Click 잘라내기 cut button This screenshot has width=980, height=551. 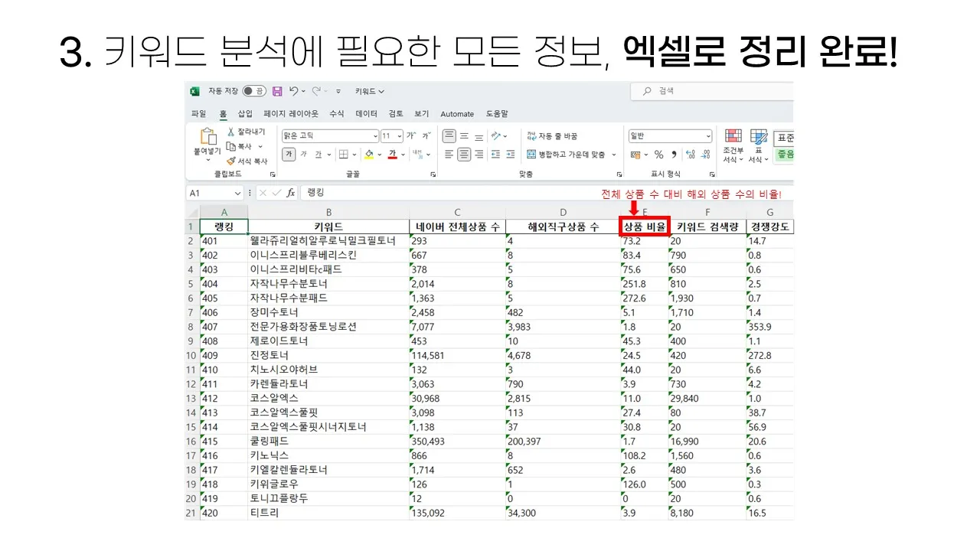(x=247, y=132)
